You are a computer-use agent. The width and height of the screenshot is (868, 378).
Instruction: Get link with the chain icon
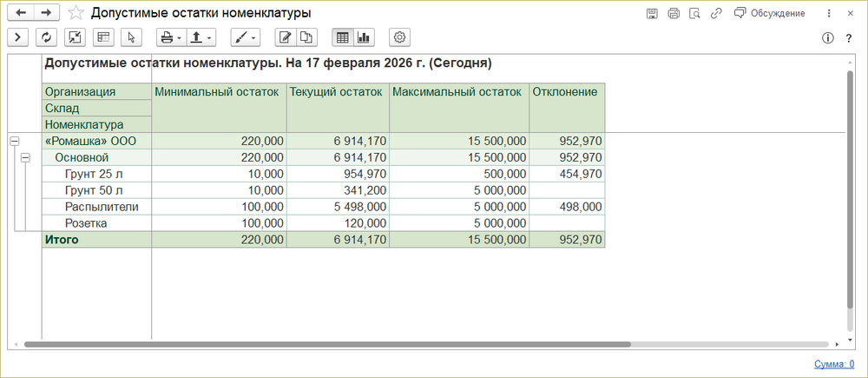pyautogui.click(x=716, y=13)
